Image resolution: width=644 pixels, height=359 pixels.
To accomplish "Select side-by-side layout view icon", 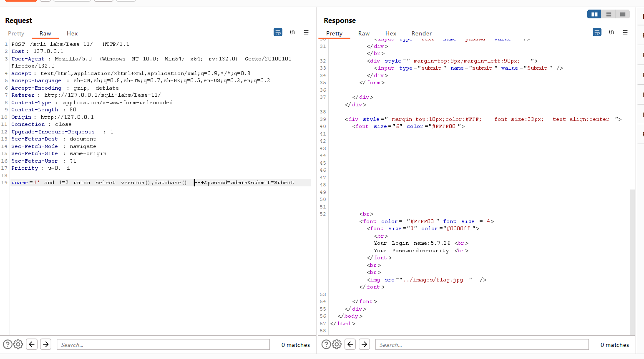I will (594, 14).
